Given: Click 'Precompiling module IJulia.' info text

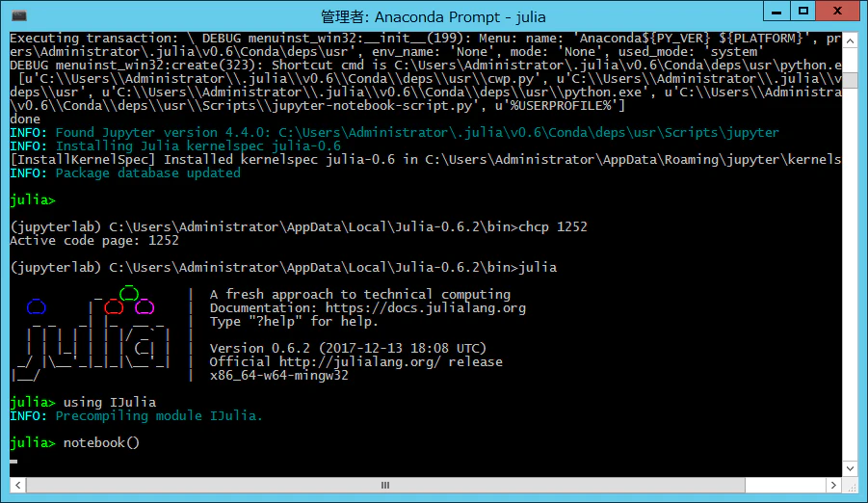Looking at the screenshot, I should point(159,415).
